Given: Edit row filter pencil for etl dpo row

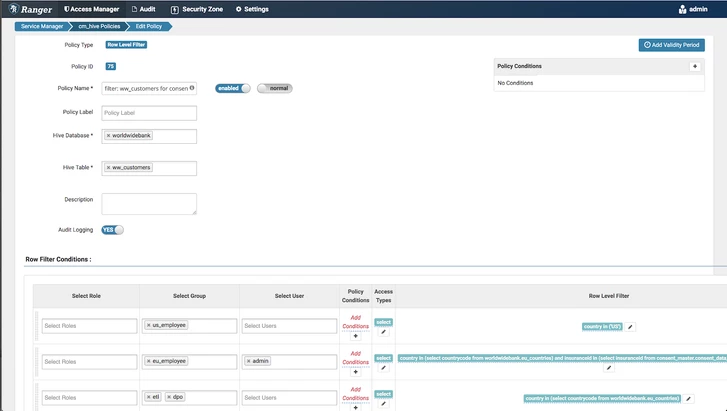Looking at the screenshot, I should [689, 399].
